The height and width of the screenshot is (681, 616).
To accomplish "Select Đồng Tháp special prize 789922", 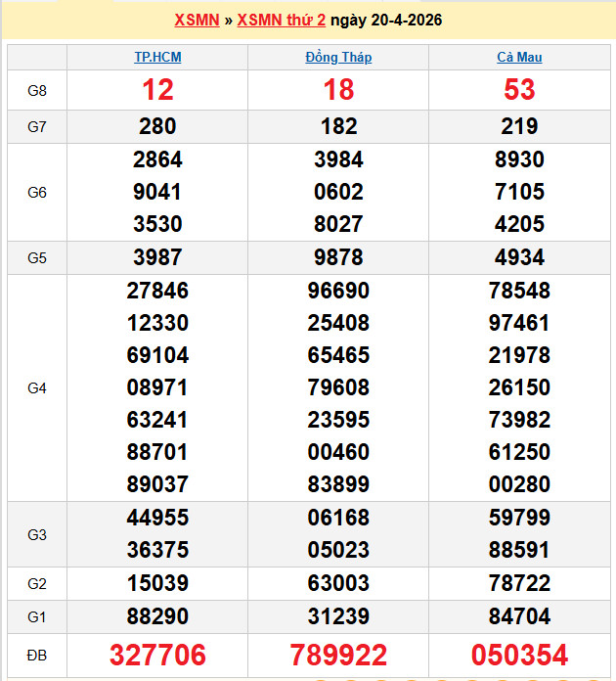I will click(338, 655).
